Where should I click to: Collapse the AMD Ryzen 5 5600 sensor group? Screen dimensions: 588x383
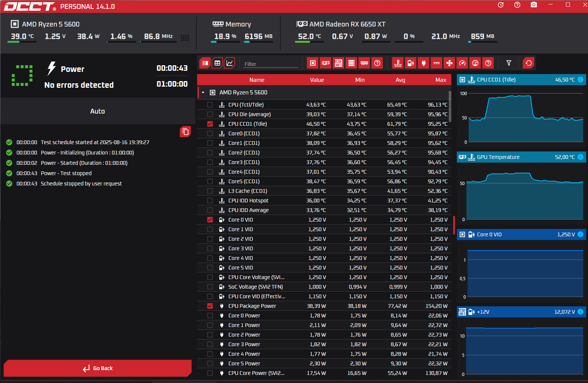click(x=203, y=93)
